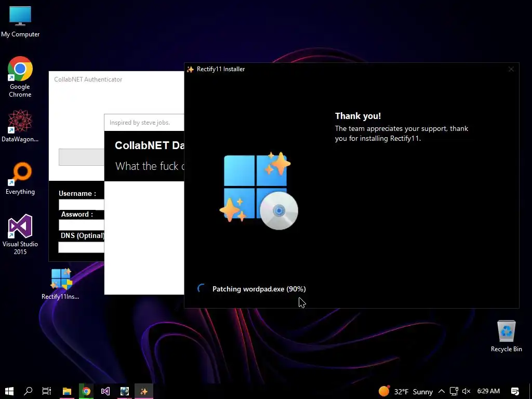Screen dimensions: 532x399
Task: Launch Visual Studio 2015 from the desktop
Action: pyautogui.click(x=20, y=234)
